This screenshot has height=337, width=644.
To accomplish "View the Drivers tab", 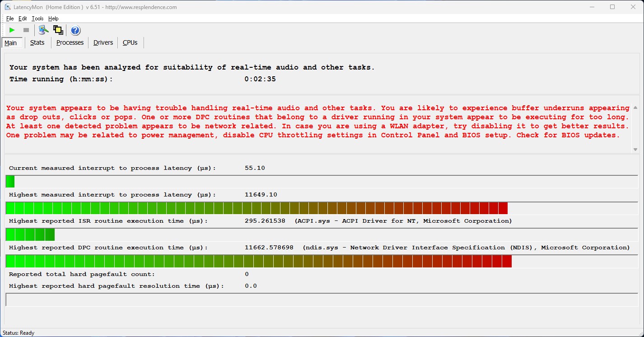I will tap(103, 42).
